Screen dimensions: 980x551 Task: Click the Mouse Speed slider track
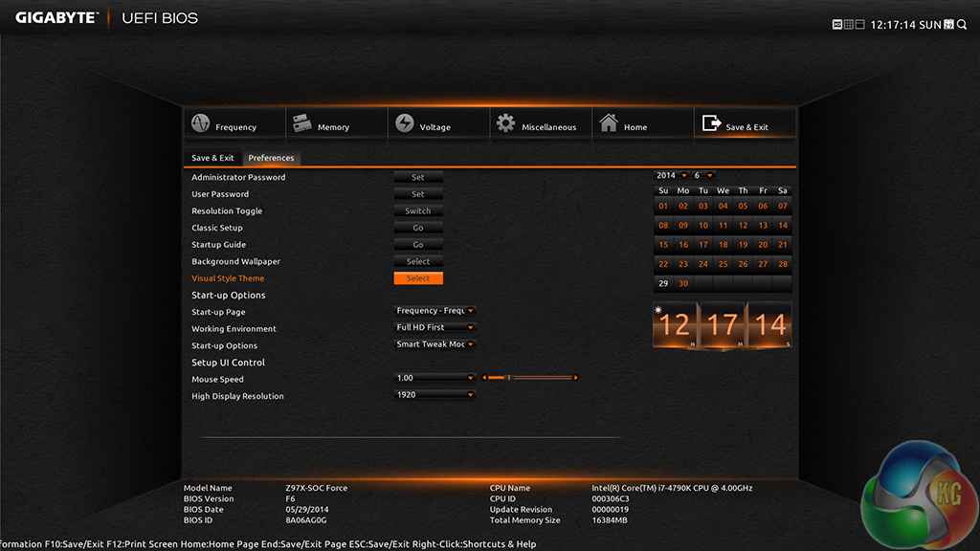click(x=530, y=378)
